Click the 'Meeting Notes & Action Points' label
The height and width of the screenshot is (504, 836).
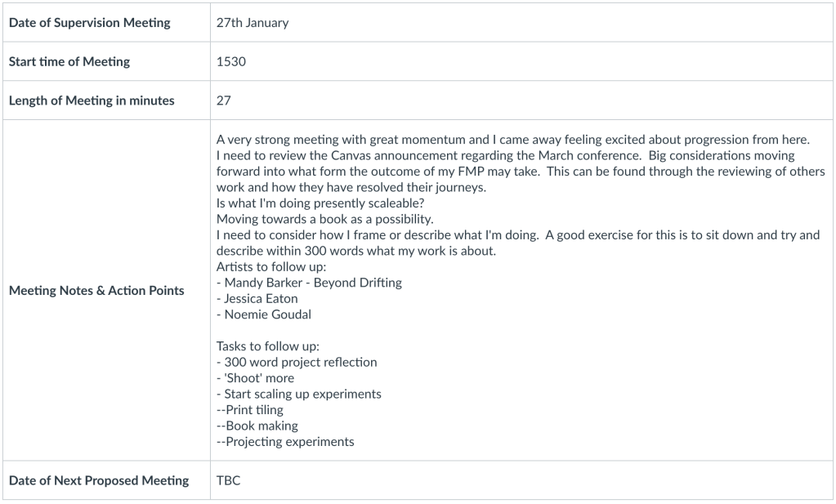coord(96,291)
